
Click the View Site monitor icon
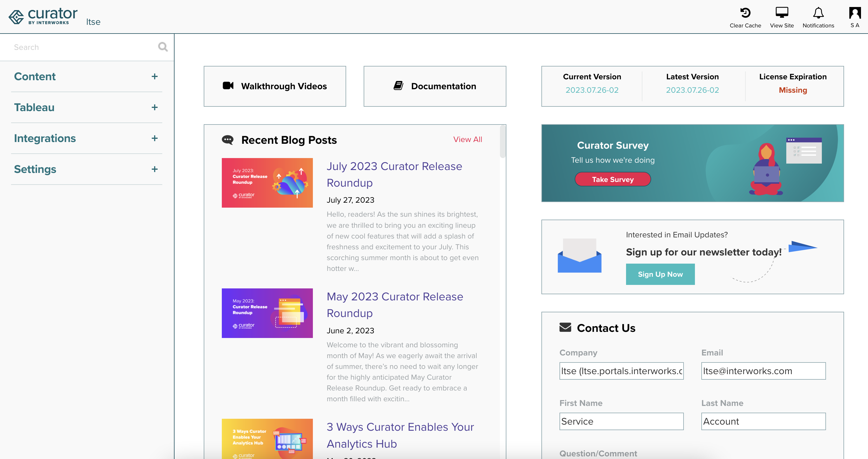click(x=781, y=13)
